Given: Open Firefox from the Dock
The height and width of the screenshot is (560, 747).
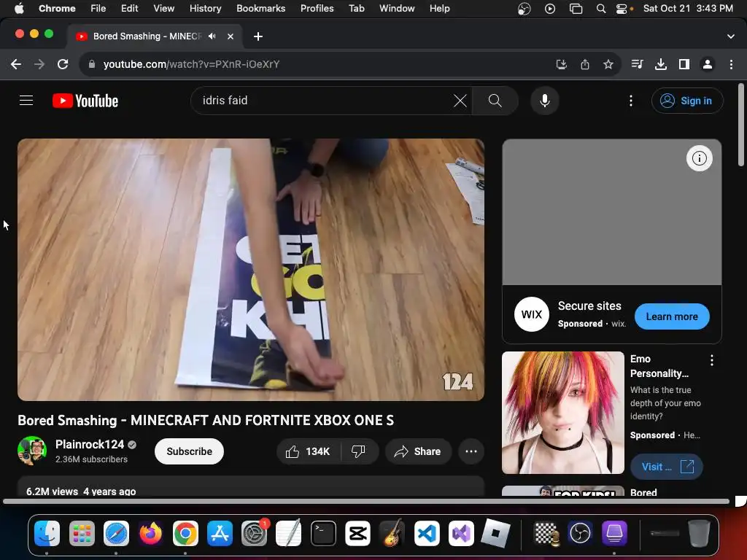Looking at the screenshot, I should tap(150, 533).
